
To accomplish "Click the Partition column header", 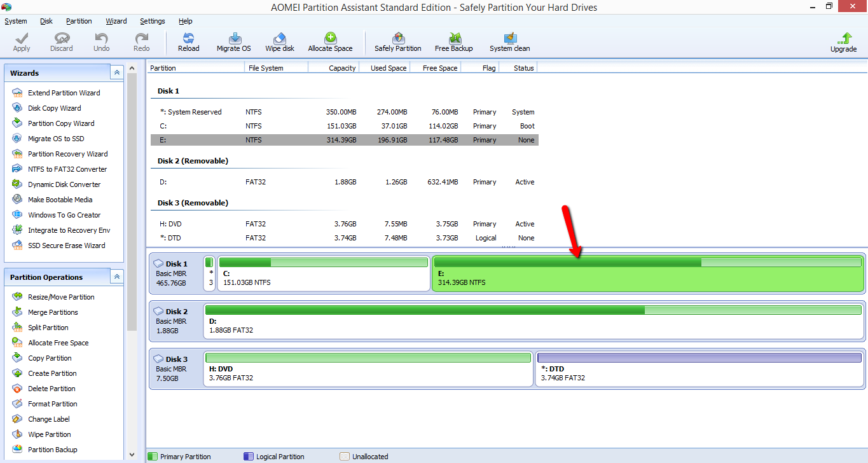I will [196, 67].
